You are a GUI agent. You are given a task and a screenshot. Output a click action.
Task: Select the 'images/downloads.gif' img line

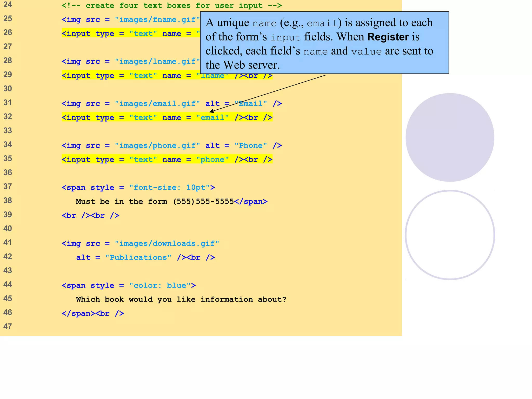(141, 244)
